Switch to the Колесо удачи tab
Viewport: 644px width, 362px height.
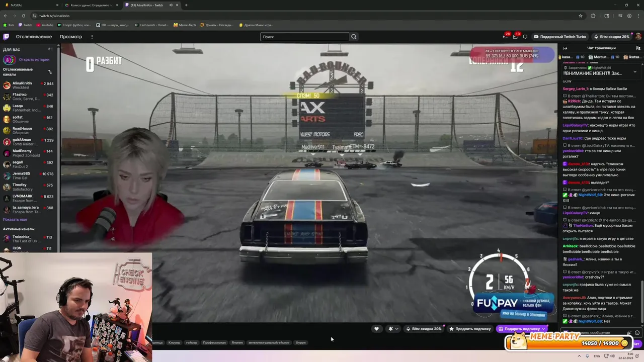point(91,5)
